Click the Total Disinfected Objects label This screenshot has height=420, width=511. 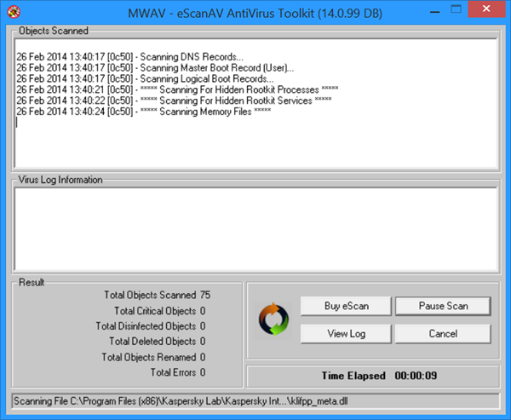coord(146,326)
